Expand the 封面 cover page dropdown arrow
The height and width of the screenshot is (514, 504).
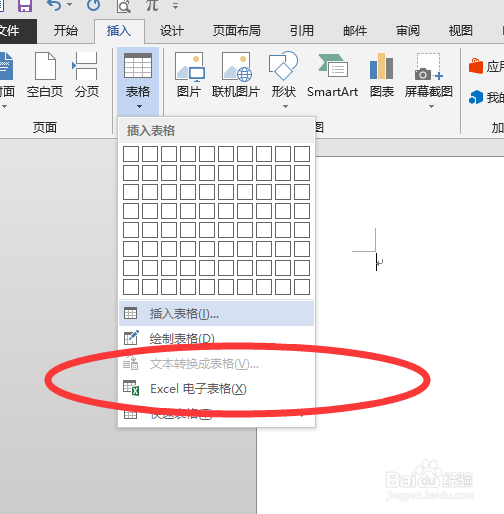click(x=4, y=107)
